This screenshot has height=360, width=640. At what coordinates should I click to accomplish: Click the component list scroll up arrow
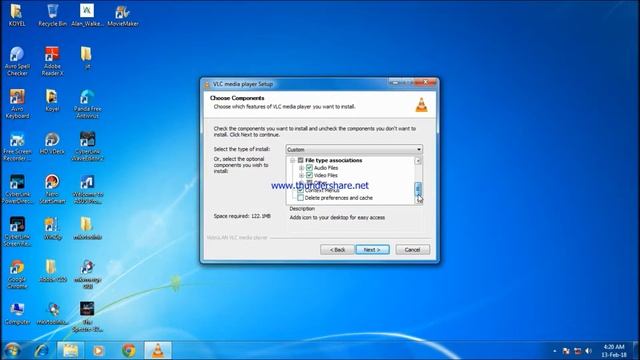(418, 161)
